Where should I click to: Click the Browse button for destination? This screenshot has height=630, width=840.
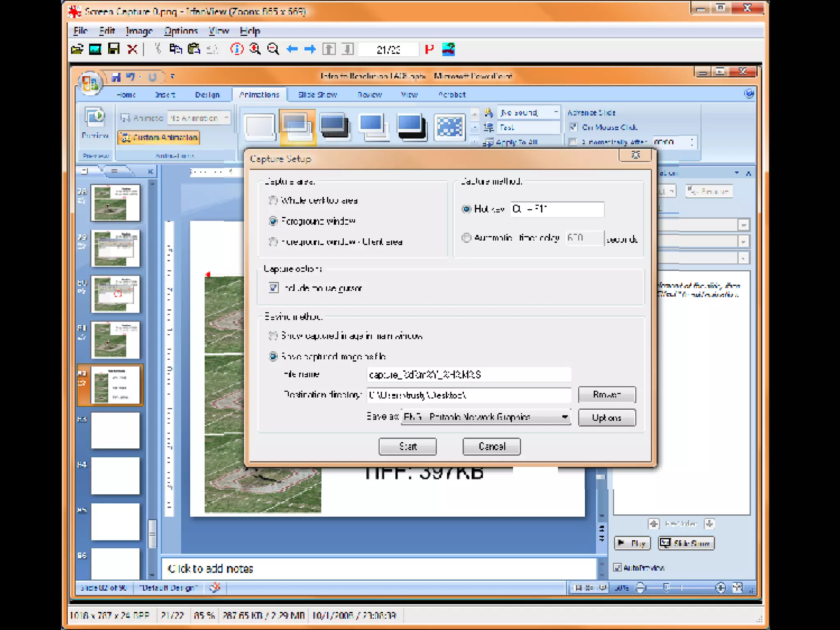point(607,395)
